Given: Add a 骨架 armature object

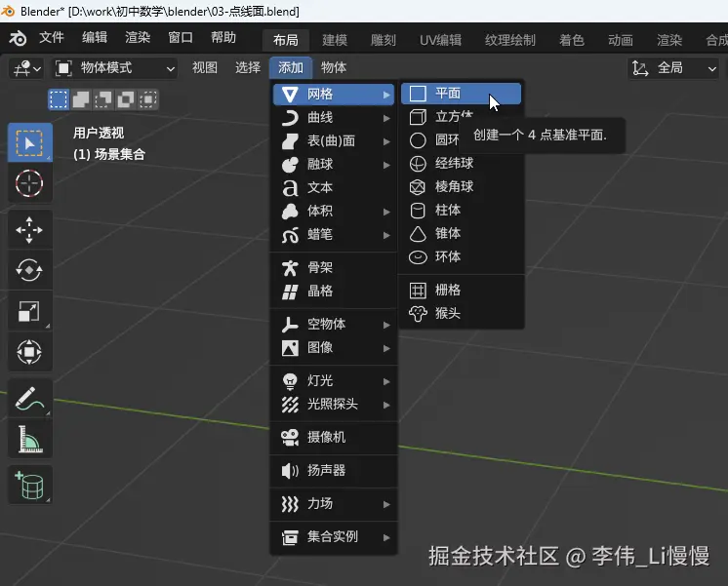Looking at the screenshot, I should 334,268.
